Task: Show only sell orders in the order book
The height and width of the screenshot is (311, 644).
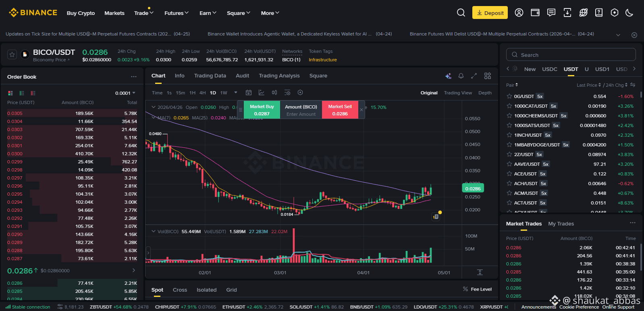Action: pos(33,93)
